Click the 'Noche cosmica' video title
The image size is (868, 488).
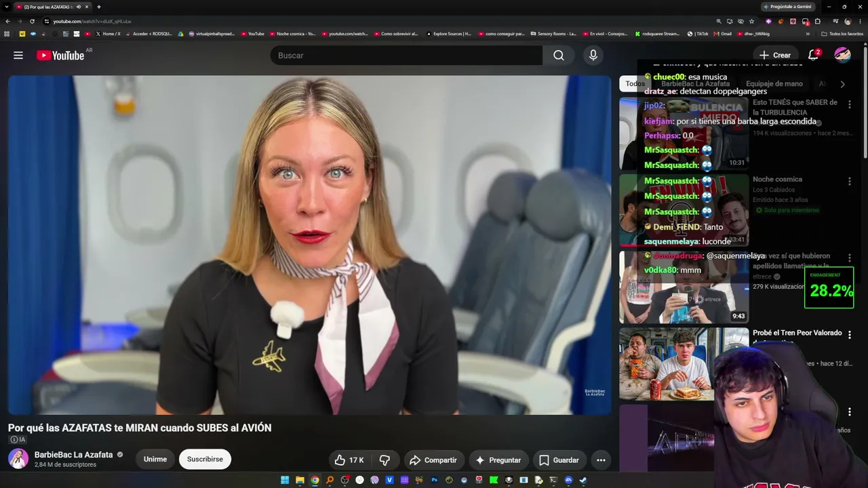point(777,180)
